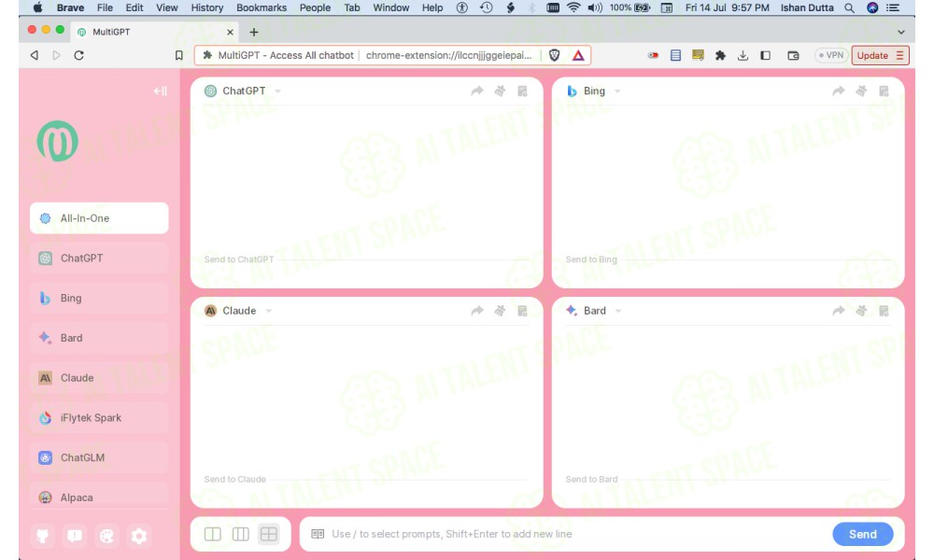Image resolution: width=934 pixels, height=560 pixels.
Task: Collapse the left sidebar with the arrow icon
Action: coord(161,91)
